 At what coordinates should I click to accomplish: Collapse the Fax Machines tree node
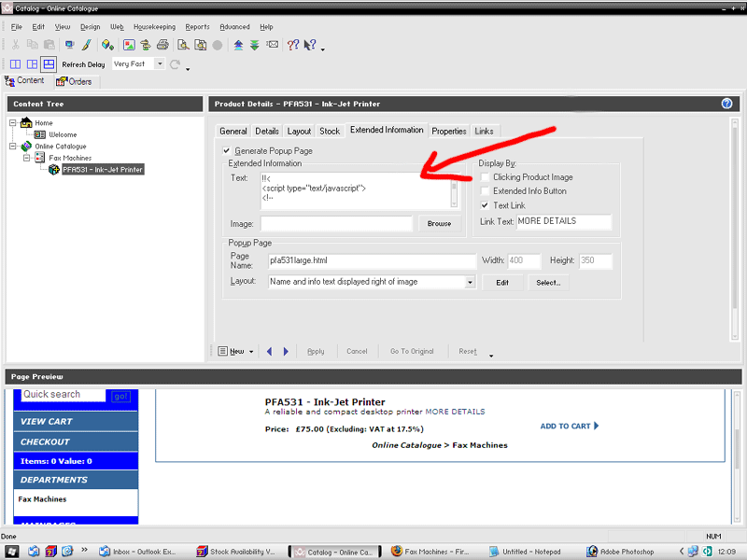pyautogui.click(x=27, y=158)
